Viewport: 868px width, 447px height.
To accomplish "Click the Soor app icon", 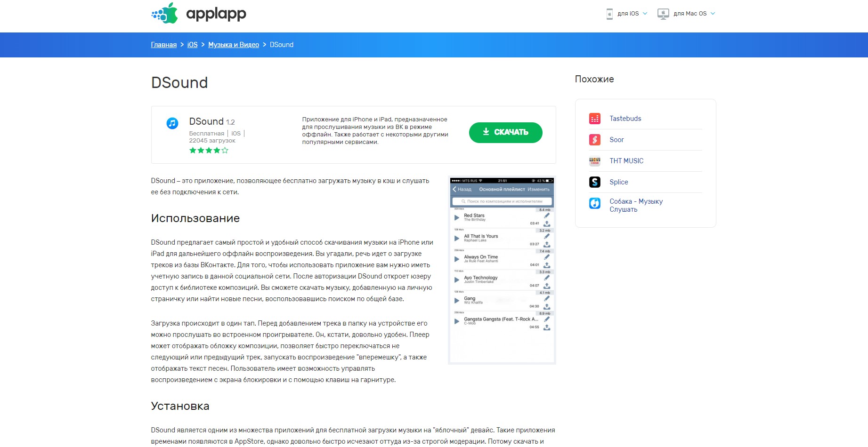I will pyautogui.click(x=595, y=140).
